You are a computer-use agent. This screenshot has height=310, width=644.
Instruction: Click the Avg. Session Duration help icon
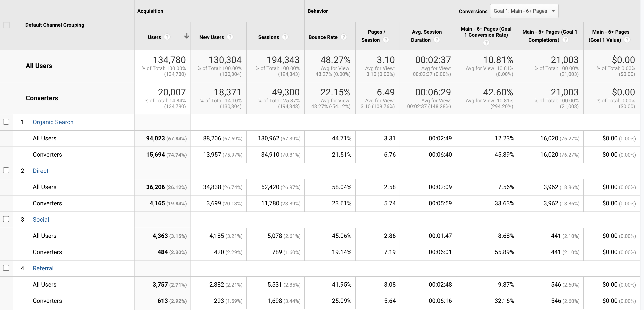(437, 40)
